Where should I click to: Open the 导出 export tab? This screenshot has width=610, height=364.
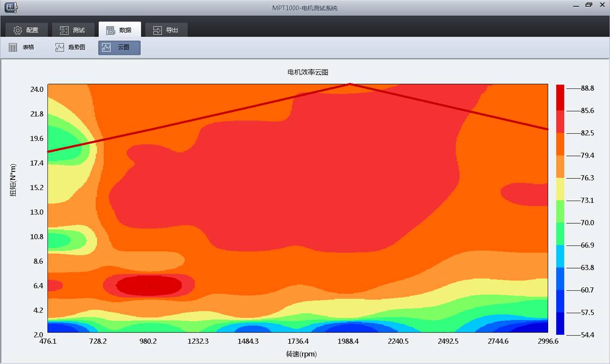[x=166, y=30]
